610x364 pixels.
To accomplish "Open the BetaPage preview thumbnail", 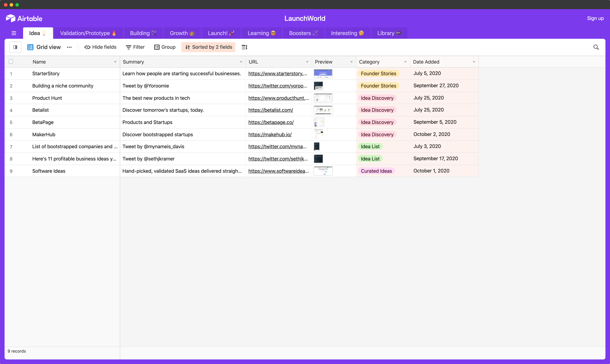I will (319, 122).
